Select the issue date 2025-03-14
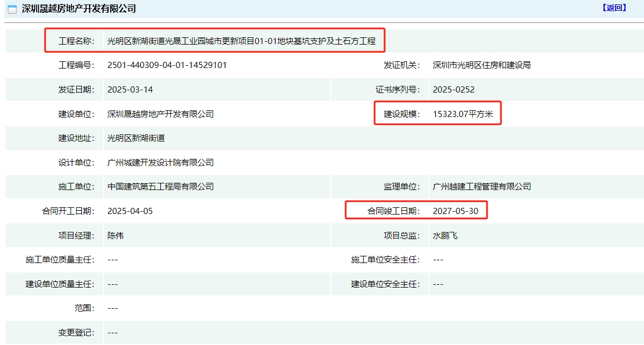The width and height of the screenshot is (644, 345). click(x=130, y=90)
